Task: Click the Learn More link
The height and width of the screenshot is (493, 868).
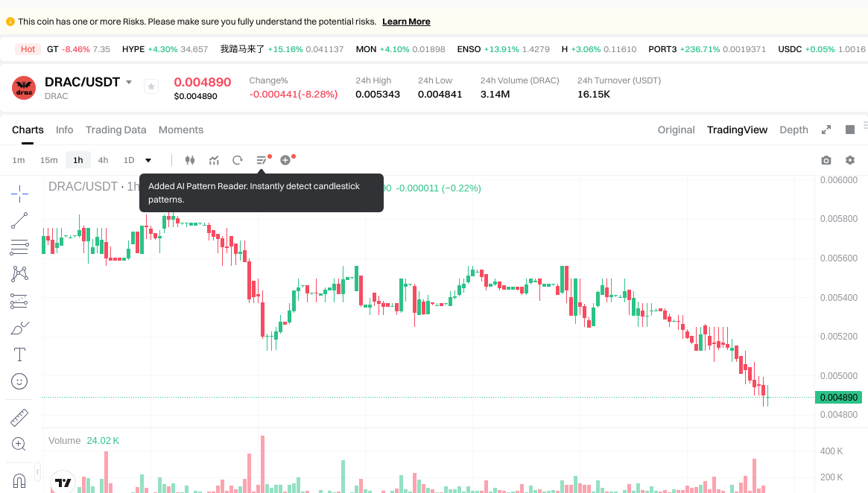Action: coord(406,22)
